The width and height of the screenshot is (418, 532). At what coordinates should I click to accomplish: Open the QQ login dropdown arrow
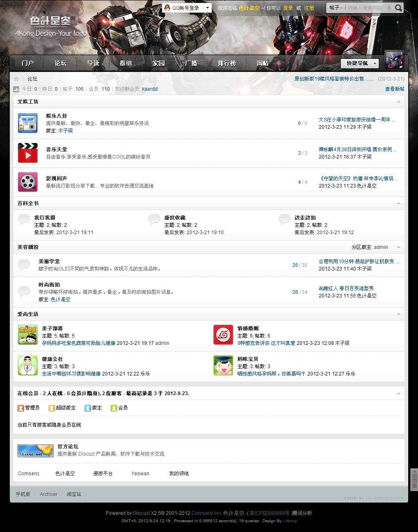click(x=207, y=8)
